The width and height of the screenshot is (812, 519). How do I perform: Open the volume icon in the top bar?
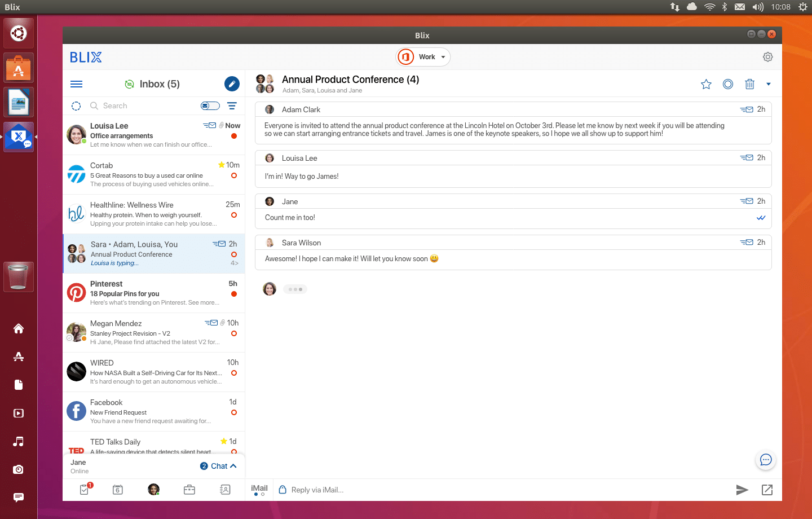758,7
